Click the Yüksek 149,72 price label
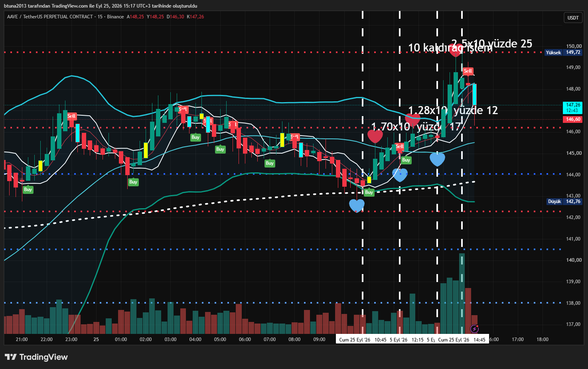 (563, 52)
